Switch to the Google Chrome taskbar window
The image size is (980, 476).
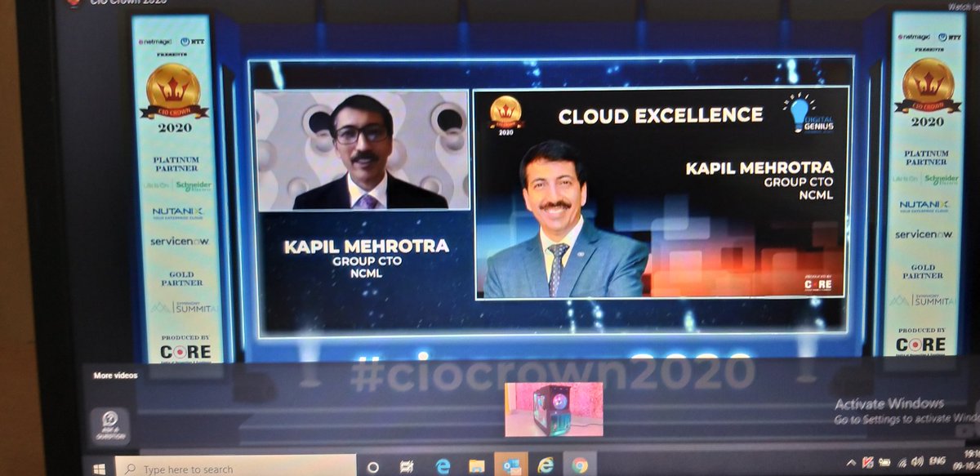pos(580,465)
